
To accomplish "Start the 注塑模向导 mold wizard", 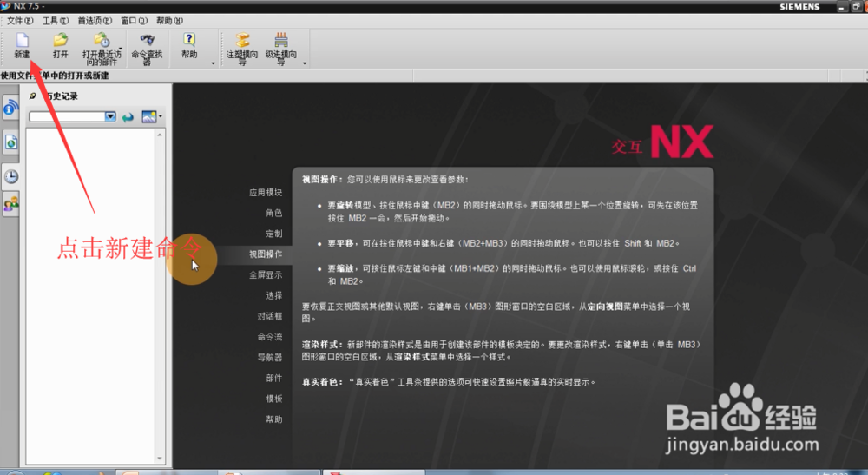I will click(x=242, y=41).
